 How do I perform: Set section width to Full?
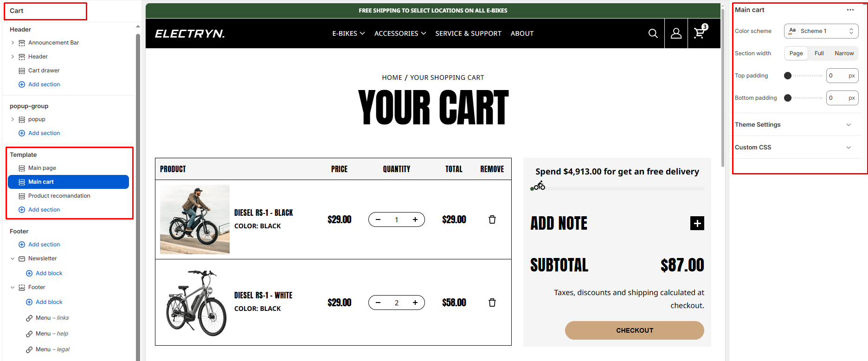pos(819,53)
